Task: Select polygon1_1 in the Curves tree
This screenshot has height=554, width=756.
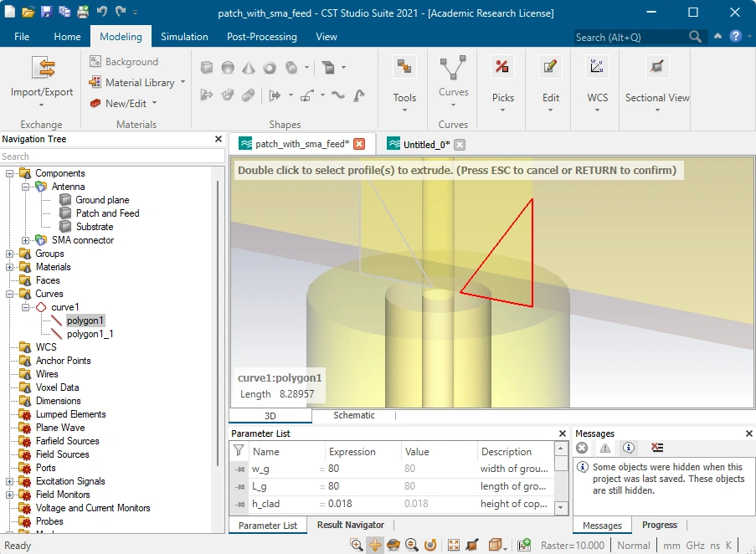Action: coord(90,334)
